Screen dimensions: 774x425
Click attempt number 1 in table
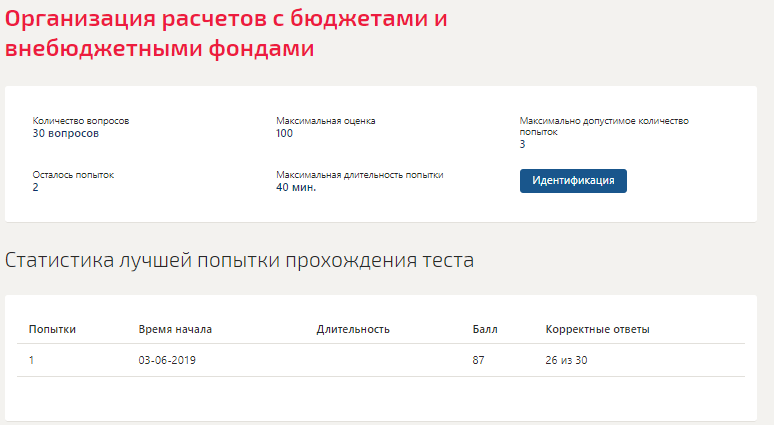click(x=32, y=360)
